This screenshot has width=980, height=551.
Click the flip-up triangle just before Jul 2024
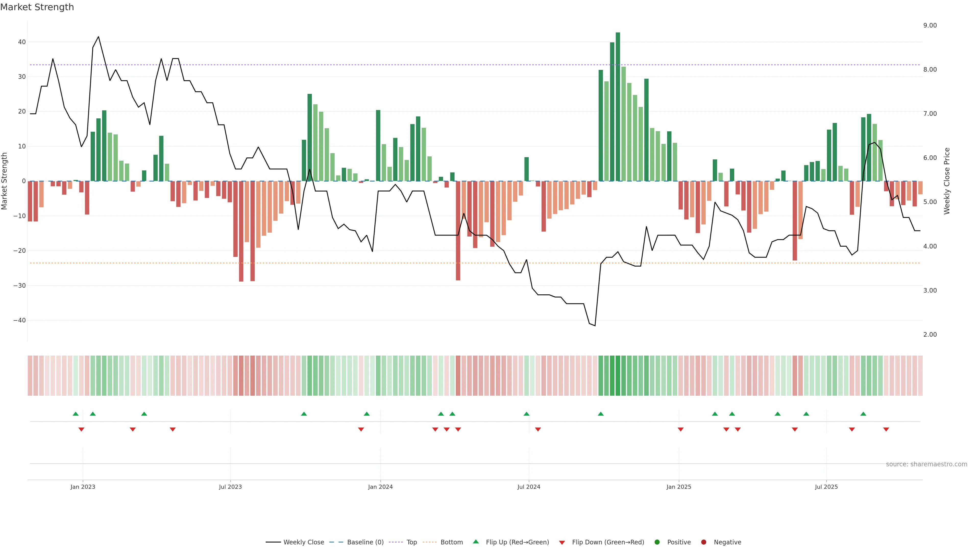click(526, 414)
